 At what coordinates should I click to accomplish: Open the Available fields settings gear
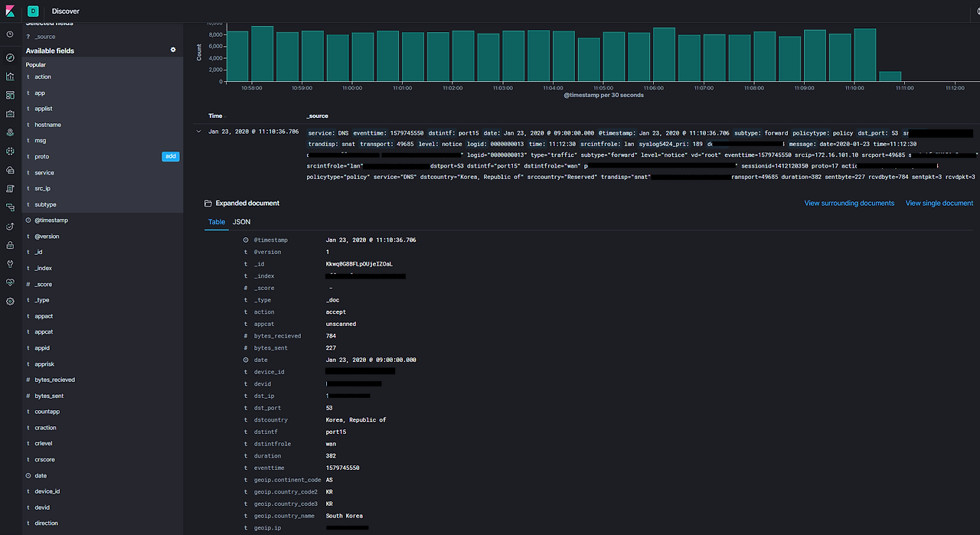tap(173, 50)
